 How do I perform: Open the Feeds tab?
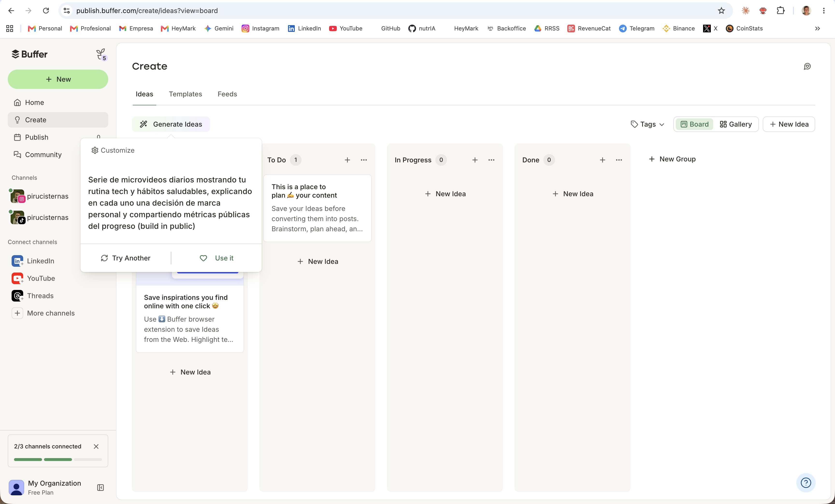tap(227, 94)
